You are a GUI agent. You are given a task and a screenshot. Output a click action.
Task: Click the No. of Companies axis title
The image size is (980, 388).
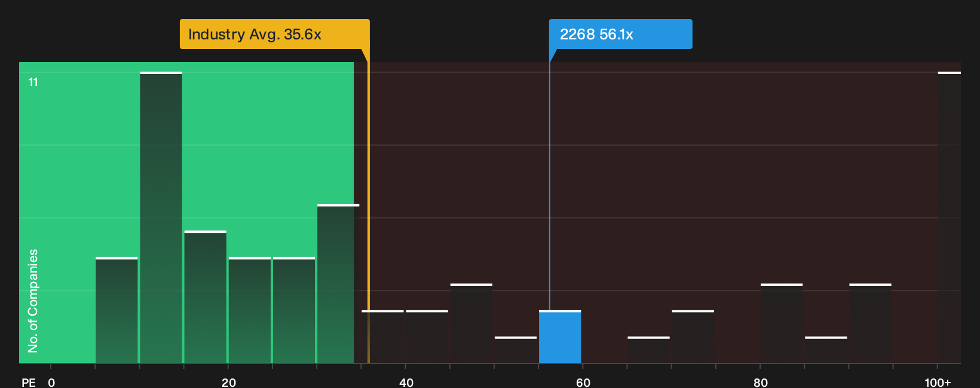pyautogui.click(x=33, y=301)
